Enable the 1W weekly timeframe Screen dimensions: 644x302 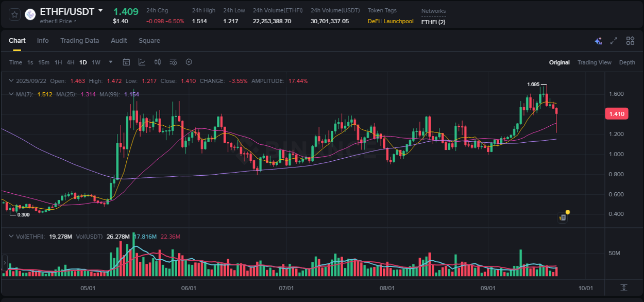pyautogui.click(x=96, y=62)
